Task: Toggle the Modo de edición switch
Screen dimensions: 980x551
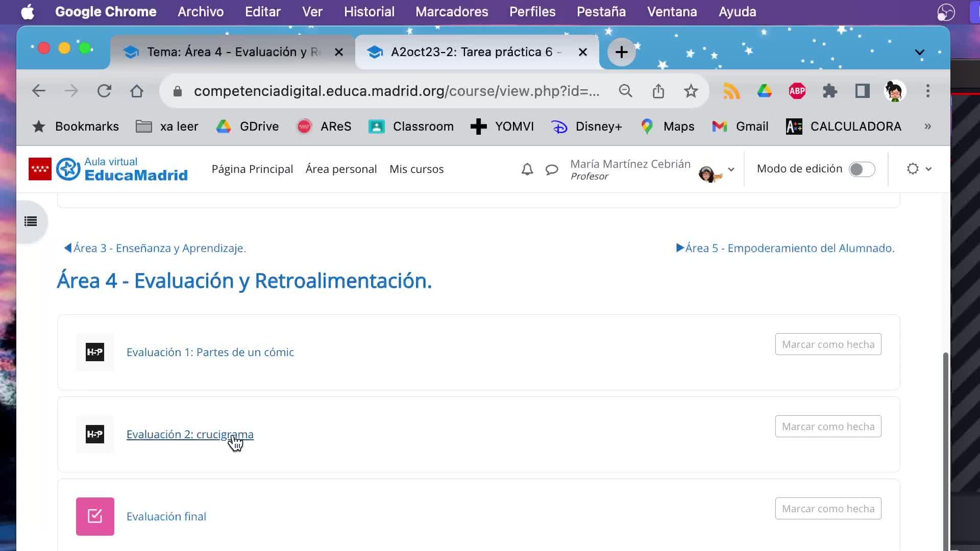Action: pyautogui.click(x=862, y=169)
